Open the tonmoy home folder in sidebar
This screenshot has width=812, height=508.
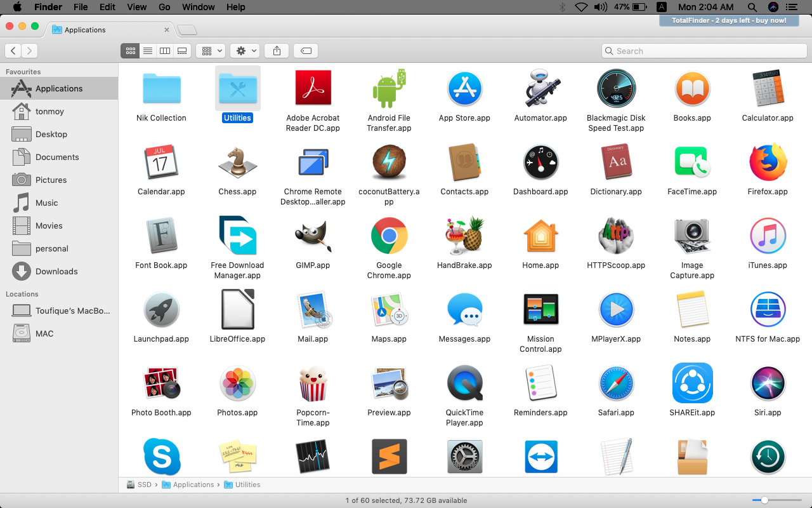pyautogui.click(x=59, y=111)
